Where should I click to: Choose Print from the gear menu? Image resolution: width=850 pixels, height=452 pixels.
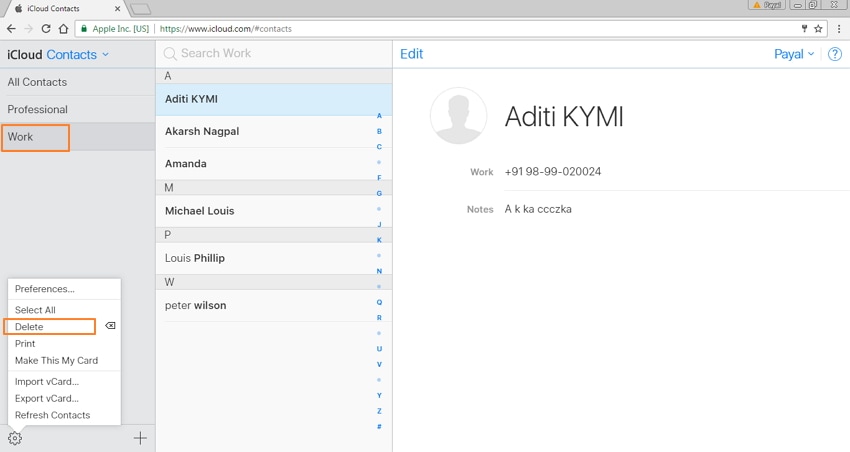25,344
